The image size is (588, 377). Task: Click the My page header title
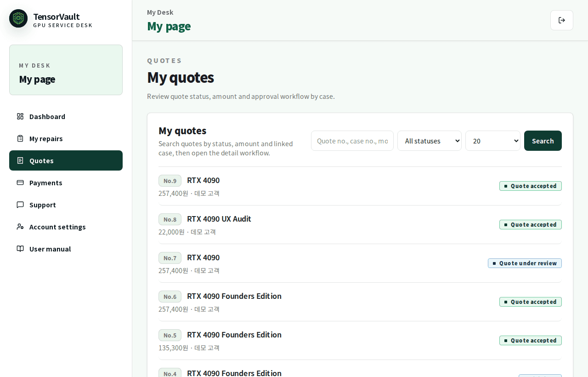[169, 26]
